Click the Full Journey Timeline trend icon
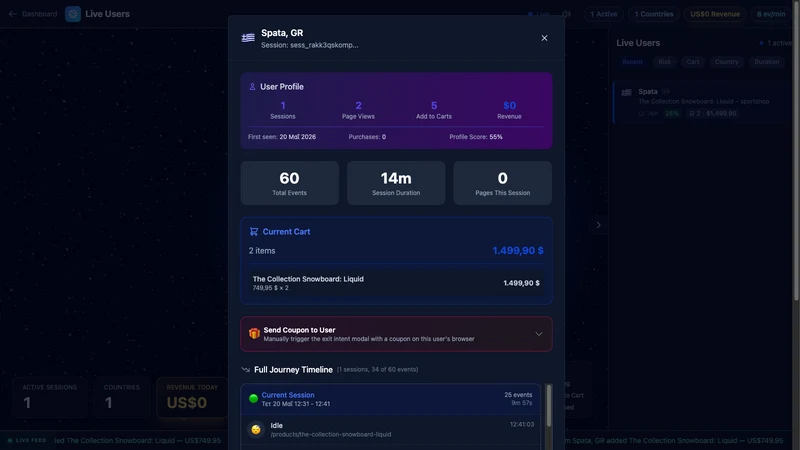 [x=245, y=370]
